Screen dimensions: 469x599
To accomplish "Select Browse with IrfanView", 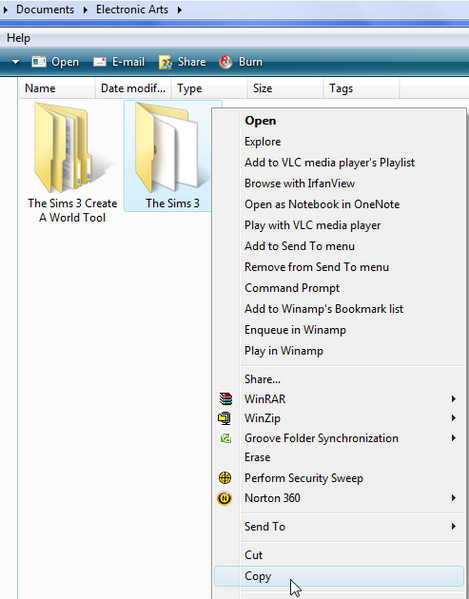I will point(339,183).
